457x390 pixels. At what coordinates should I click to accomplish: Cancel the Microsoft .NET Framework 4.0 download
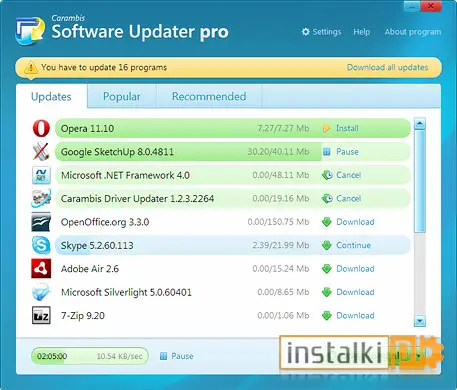(x=348, y=175)
